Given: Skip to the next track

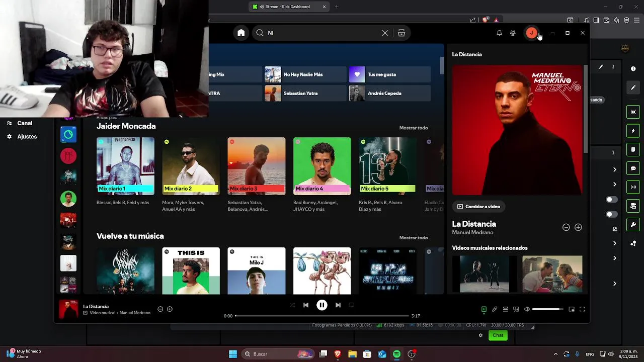Looking at the screenshot, I should point(338,305).
